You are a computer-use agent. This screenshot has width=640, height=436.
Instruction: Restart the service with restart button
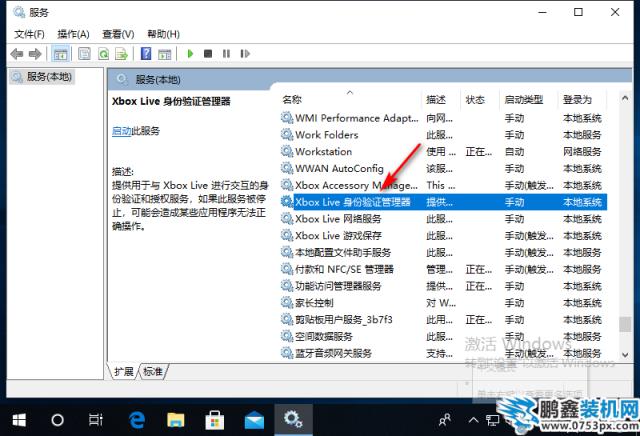click(x=245, y=53)
